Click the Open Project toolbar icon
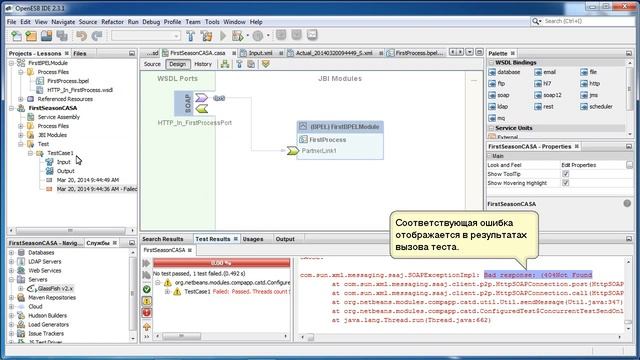Image resolution: width=640 pixels, height=360 pixels. (47, 36)
